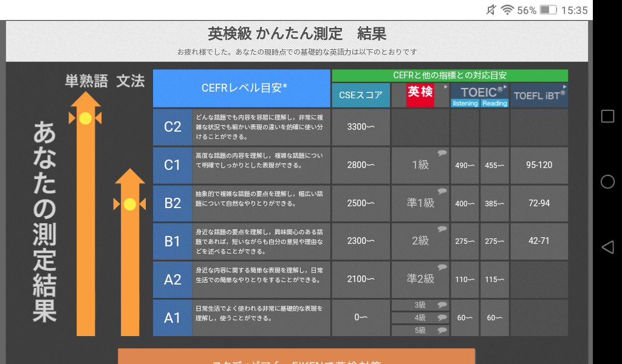
Task: Tap the B1 level label cell
Action: (x=173, y=241)
